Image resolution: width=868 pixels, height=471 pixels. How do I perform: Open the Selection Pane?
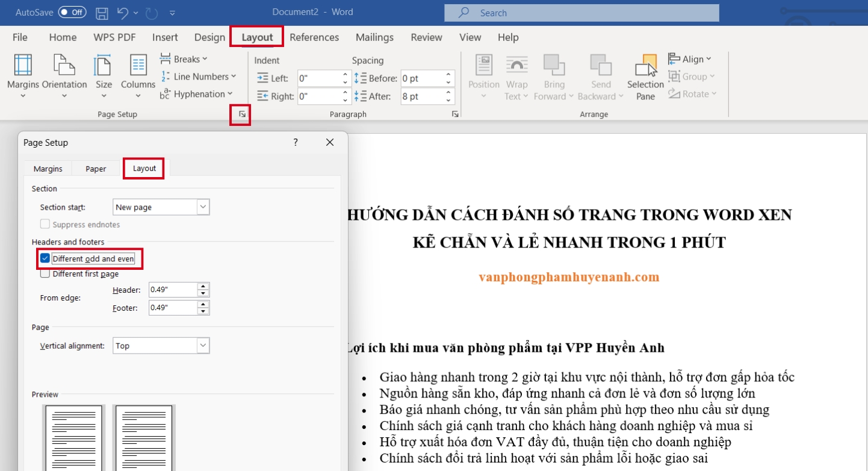[x=645, y=77]
